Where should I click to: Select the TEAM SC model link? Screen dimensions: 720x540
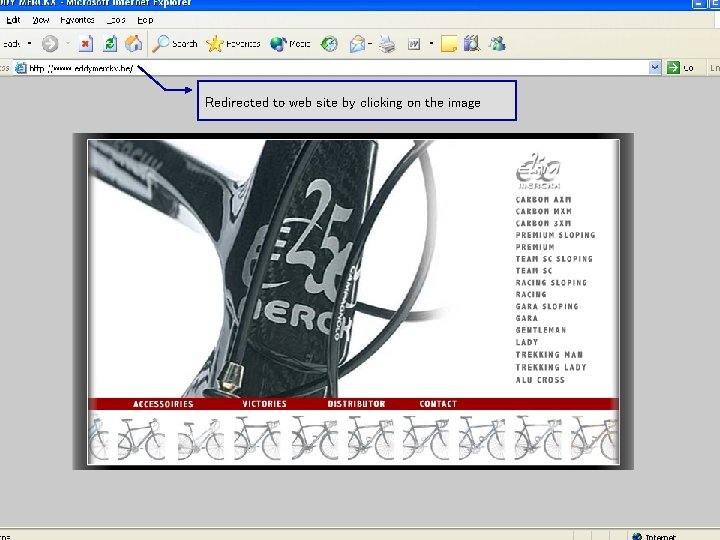[x=534, y=271]
